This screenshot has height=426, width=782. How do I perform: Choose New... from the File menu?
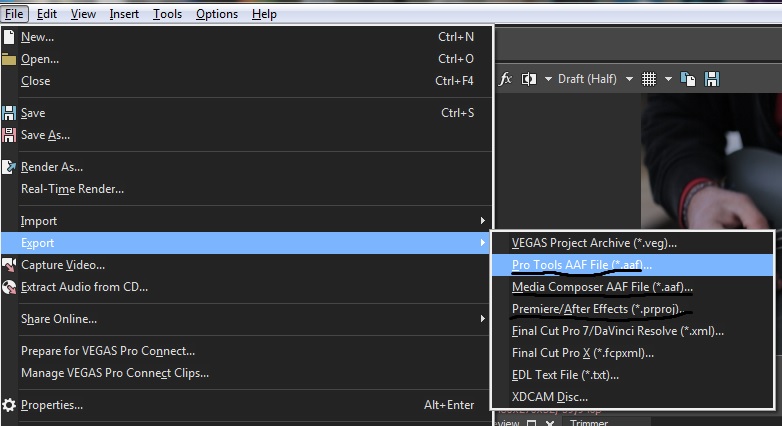(247, 37)
